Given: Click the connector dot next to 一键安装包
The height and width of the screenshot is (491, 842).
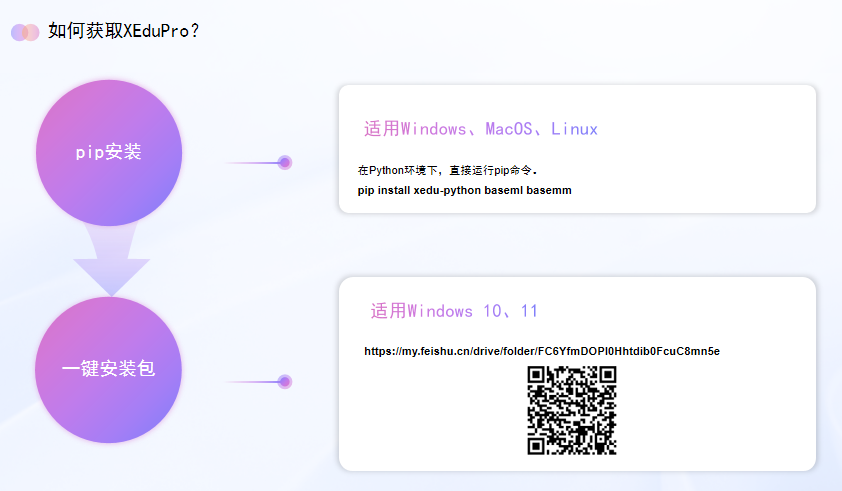Looking at the screenshot, I should (x=285, y=381).
